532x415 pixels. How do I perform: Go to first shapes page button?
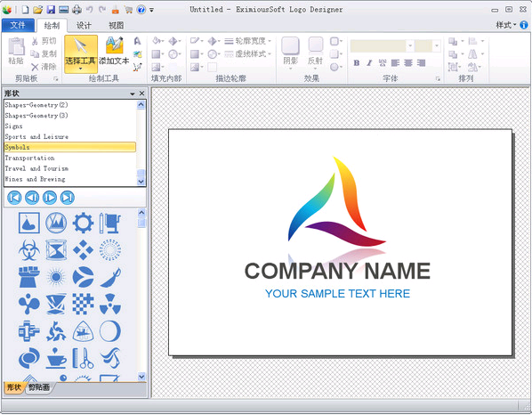[14, 198]
